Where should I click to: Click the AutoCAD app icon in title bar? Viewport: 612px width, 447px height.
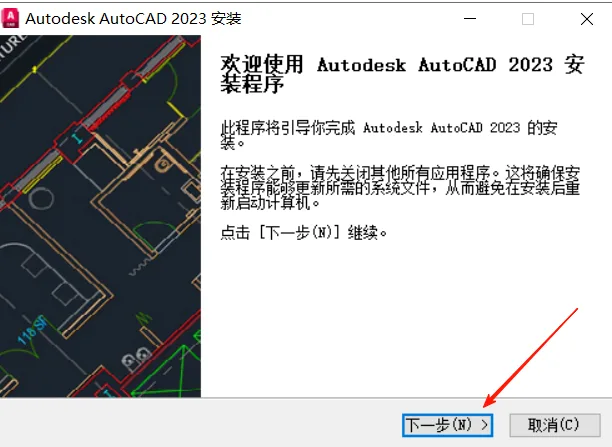click(11, 19)
